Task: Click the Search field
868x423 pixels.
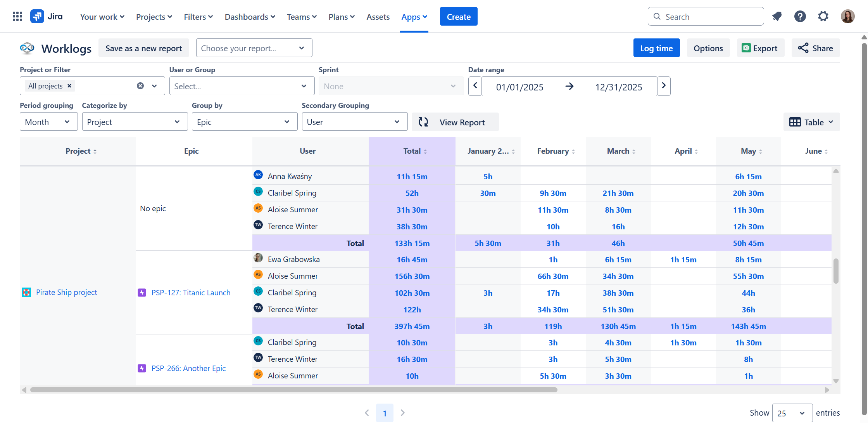Action: click(x=706, y=16)
